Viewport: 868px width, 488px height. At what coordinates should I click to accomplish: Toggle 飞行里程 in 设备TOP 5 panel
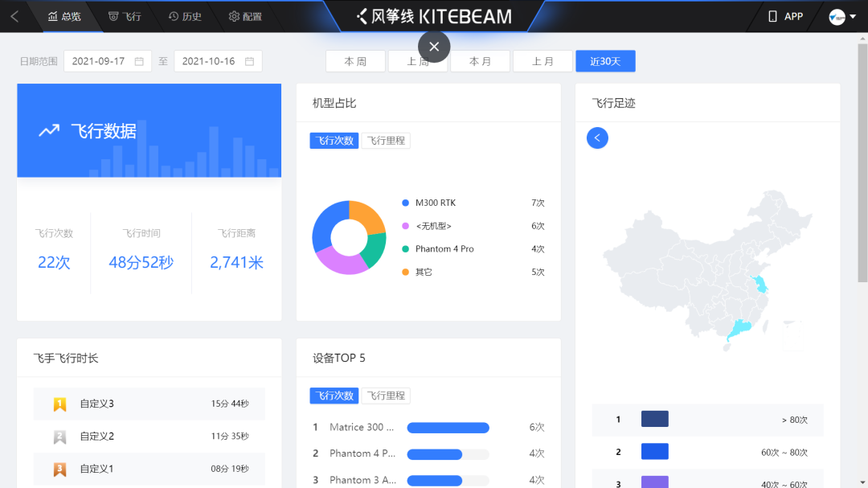[386, 396]
